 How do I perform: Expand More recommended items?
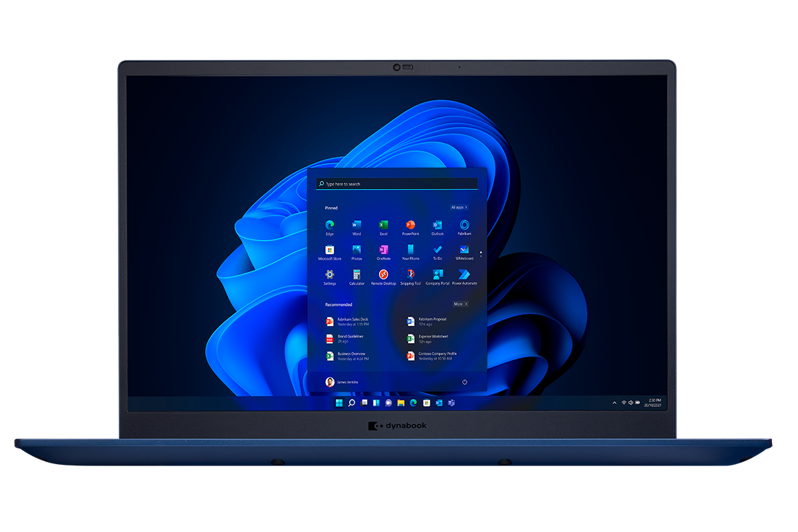[x=460, y=304]
